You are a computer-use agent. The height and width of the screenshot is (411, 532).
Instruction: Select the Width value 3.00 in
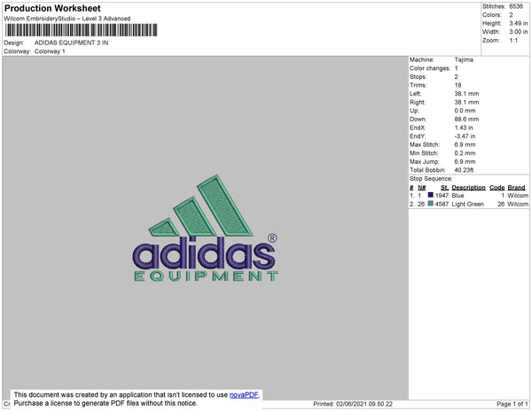click(518, 32)
